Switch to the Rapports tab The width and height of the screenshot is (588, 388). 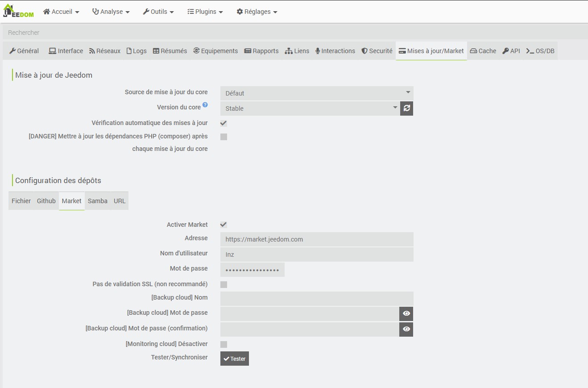261,51
